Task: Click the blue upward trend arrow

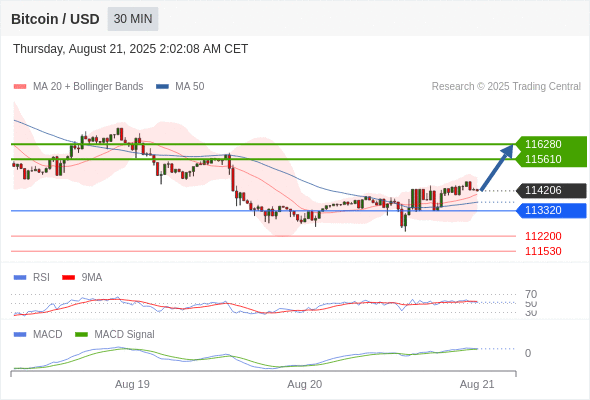Action: click(497, 167)
